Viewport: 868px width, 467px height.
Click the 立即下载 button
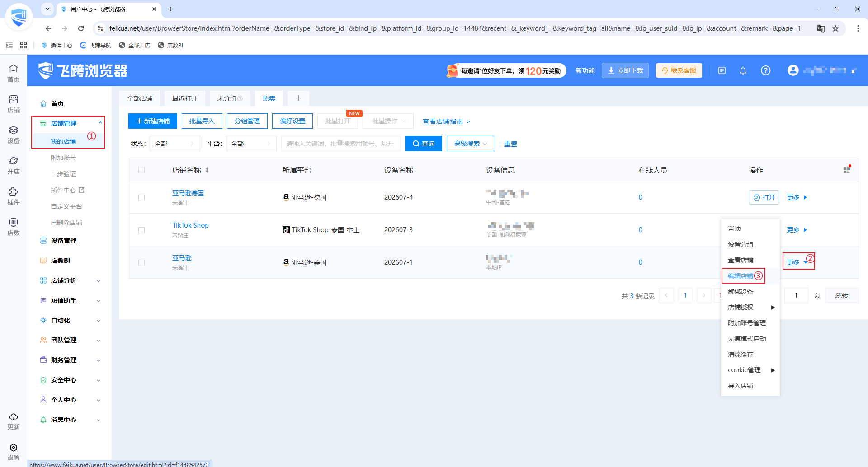[x=625, y=70]
